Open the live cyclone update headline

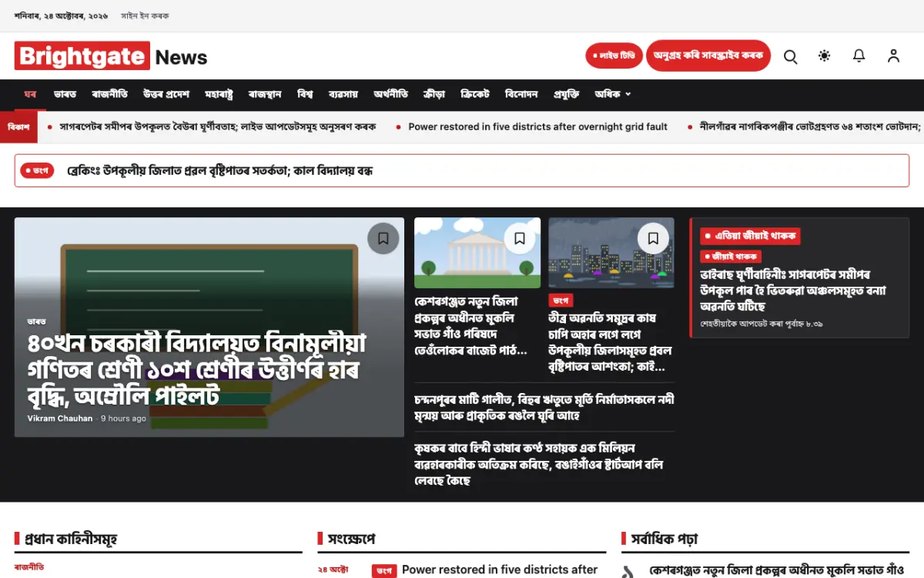(793, 290)
